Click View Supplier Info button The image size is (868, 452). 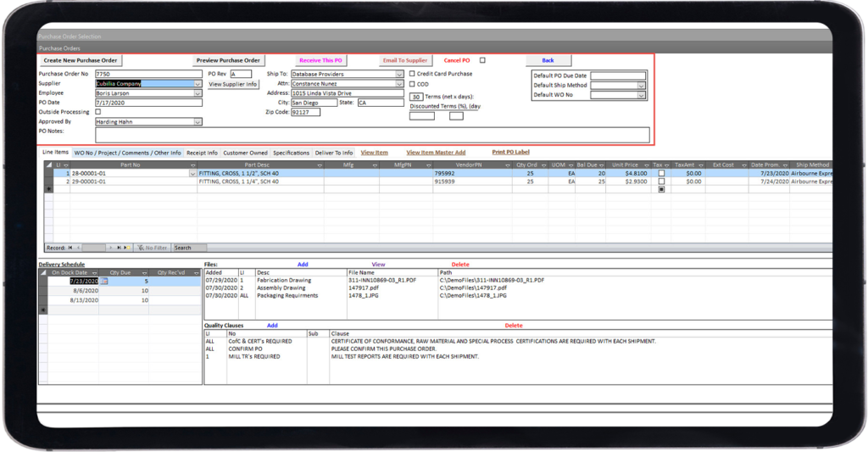[233, 84]
